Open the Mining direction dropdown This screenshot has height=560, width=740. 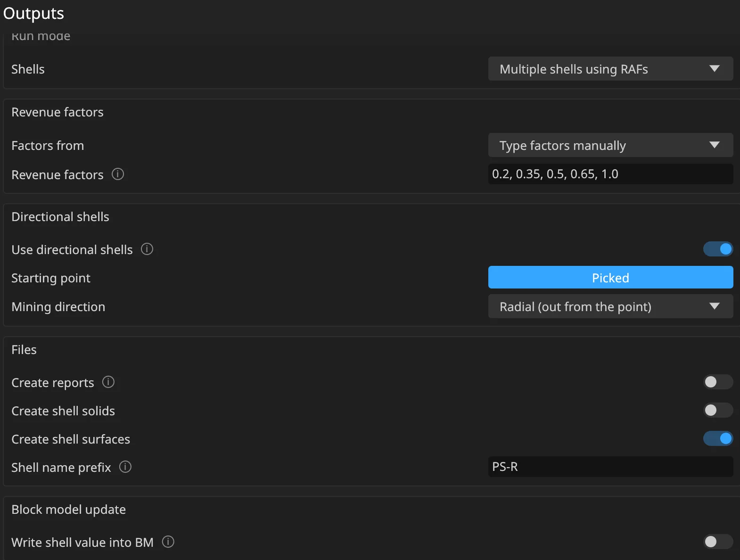click(610, 306)
